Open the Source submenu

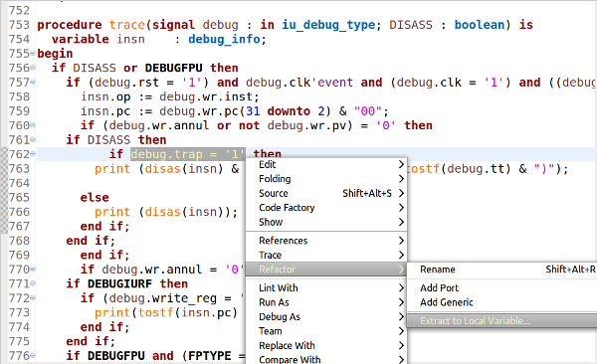tap(326, 193)
